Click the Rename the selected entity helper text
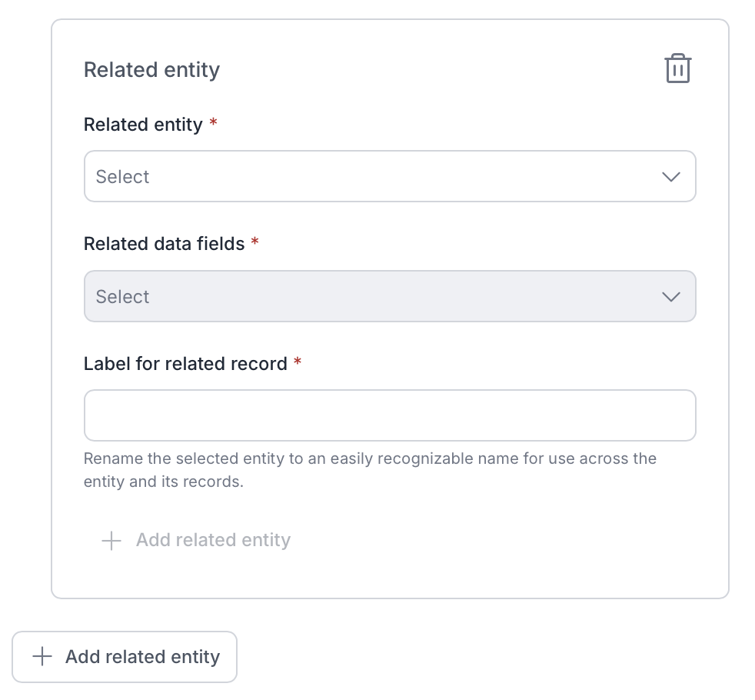The width and height of the screenshot is (755, 700). click(x=371, y=470)
